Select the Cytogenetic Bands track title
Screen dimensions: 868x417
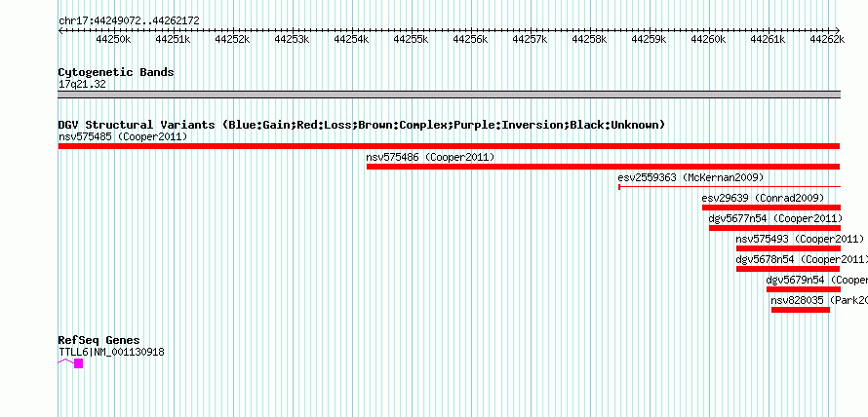tap(116, 72)
